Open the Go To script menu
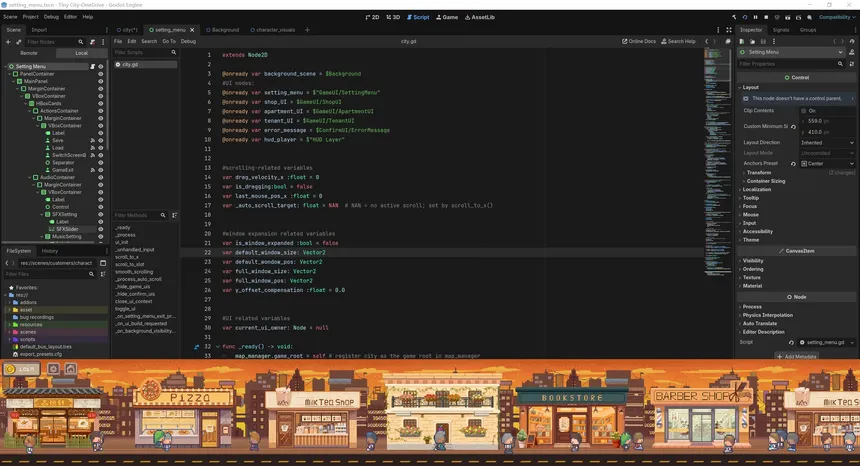 coord(169,41)
